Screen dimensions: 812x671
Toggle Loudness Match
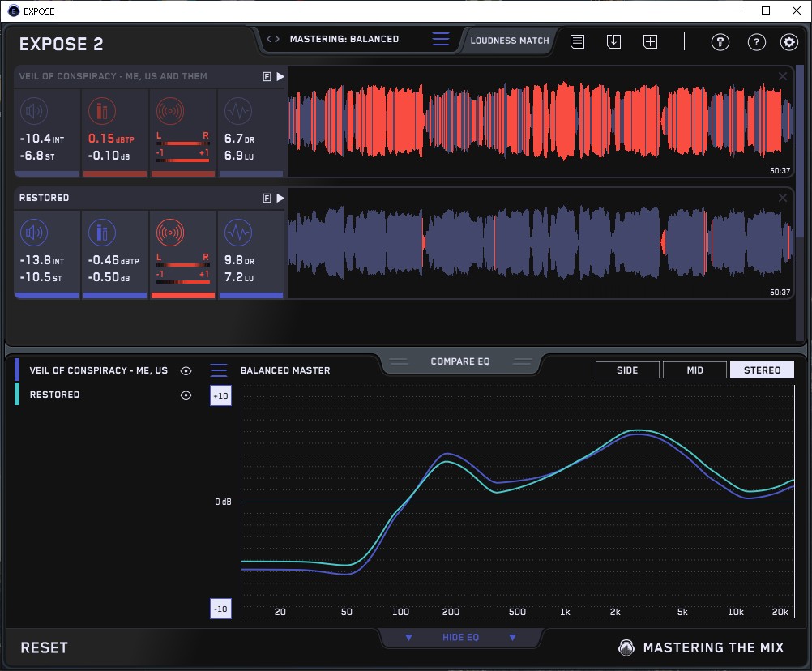click(x=510, y=40)
